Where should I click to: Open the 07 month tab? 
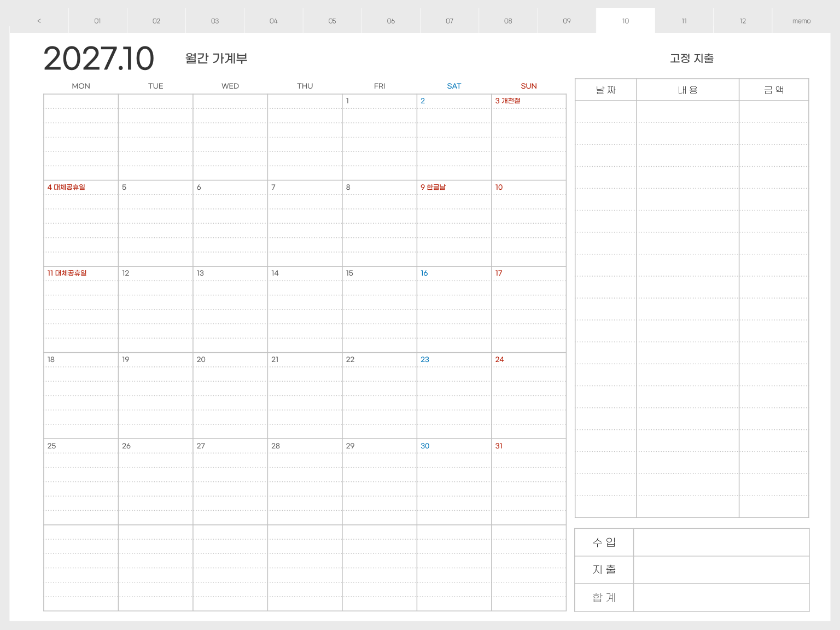[x=450, y=21]
